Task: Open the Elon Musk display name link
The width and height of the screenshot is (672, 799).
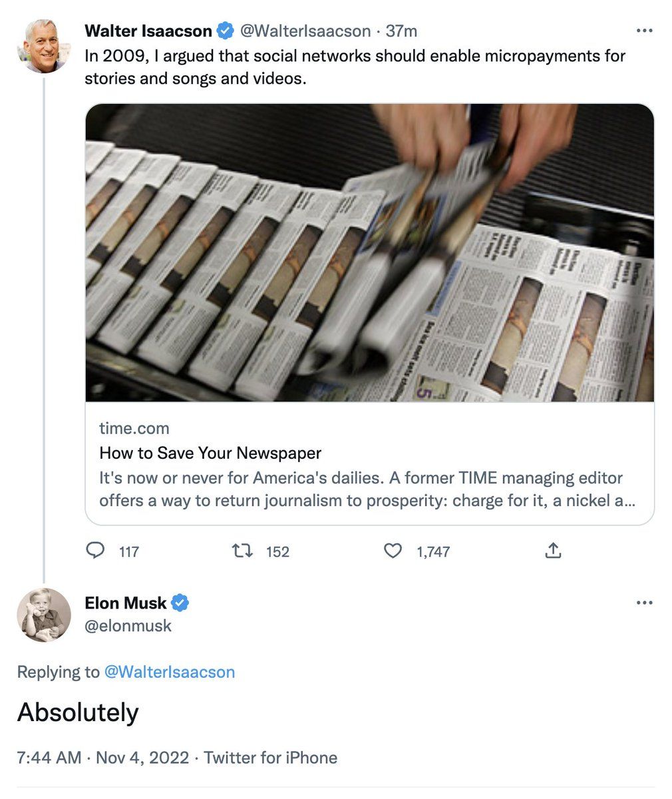Action: pos(126,603)
